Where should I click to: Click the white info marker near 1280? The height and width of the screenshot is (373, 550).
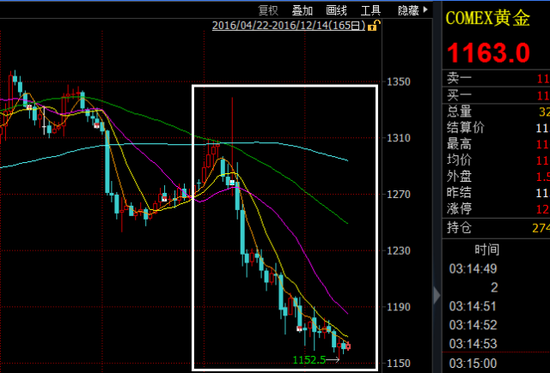[x=232, y=182]
